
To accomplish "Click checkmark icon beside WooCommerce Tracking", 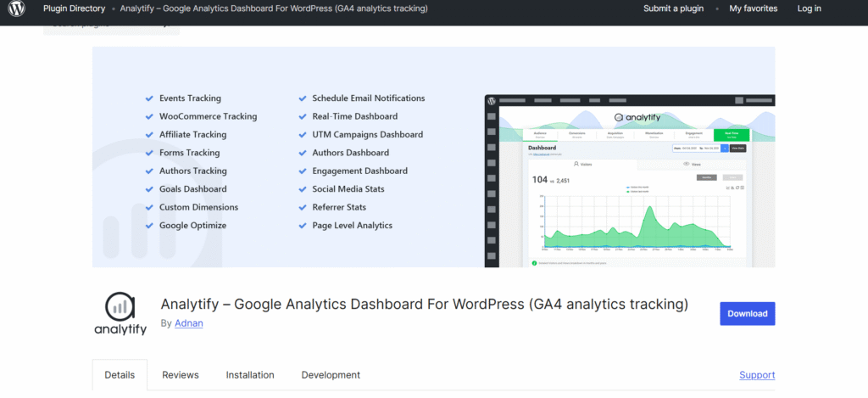I will pyautogui.click(x=149, y=117).
